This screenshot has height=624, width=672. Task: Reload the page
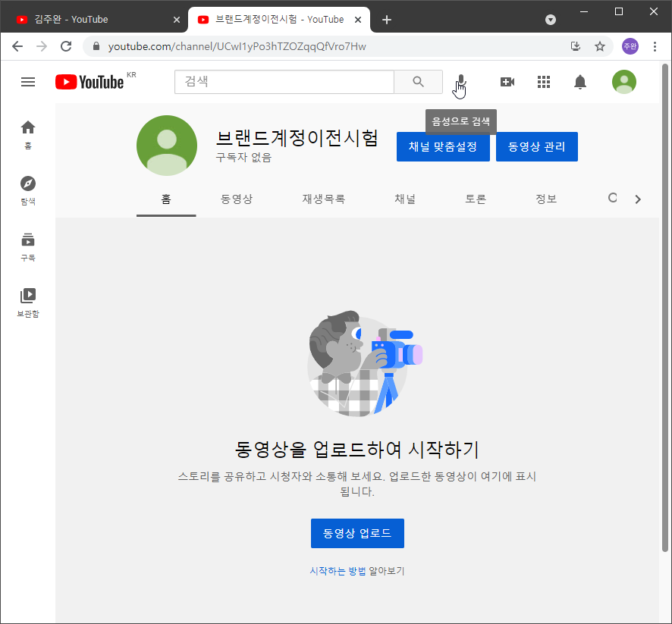pyautogui.click(x=66, y=46)
